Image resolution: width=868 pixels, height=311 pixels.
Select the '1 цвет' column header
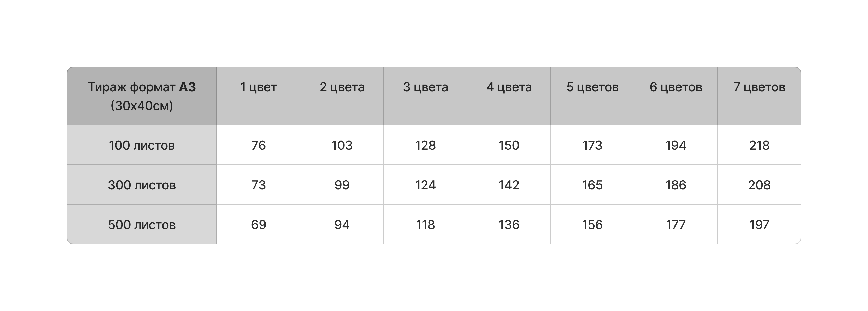click(258, 87)
